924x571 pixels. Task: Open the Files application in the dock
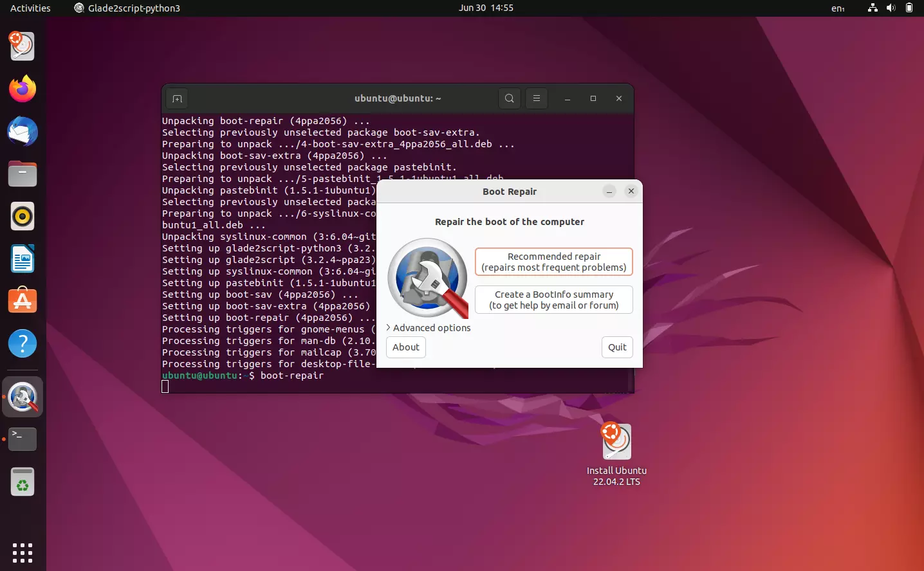click(x=23, y=174)
